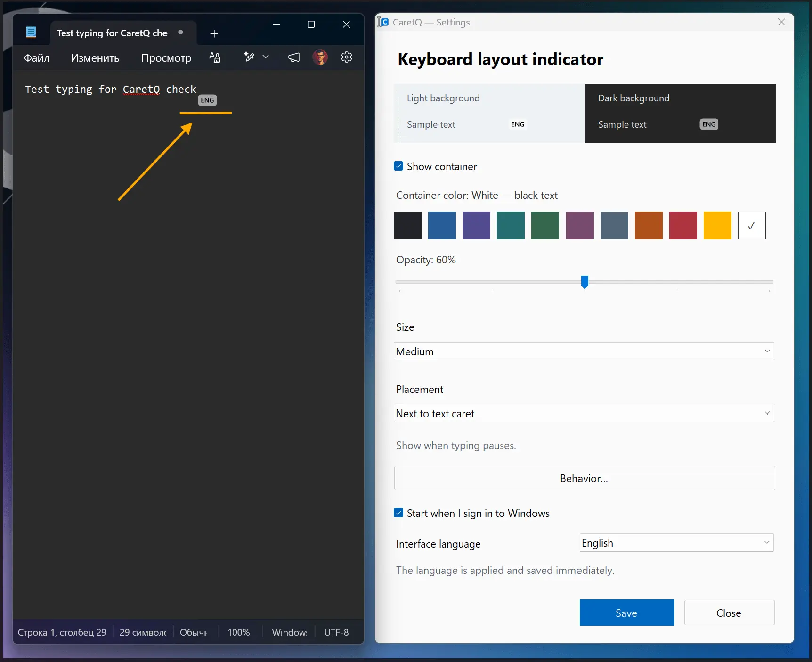Viewport: 812px width, 662px height.
Task: Open the Size dropdown set to Medium
Action: (x=584, y=351)
